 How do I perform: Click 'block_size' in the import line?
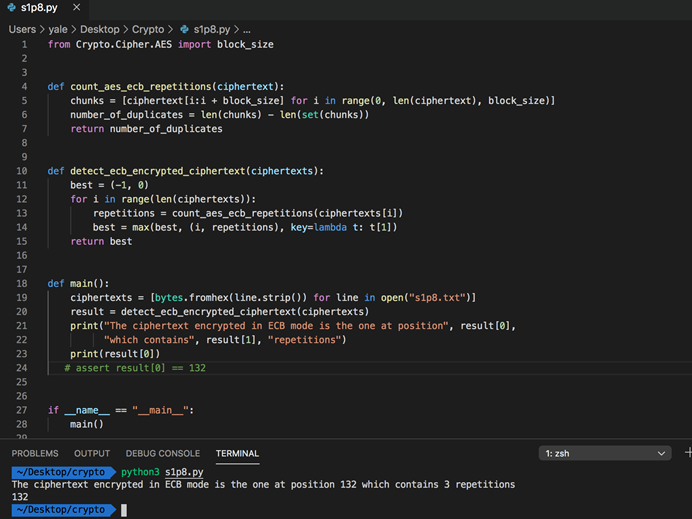point(245,45)
